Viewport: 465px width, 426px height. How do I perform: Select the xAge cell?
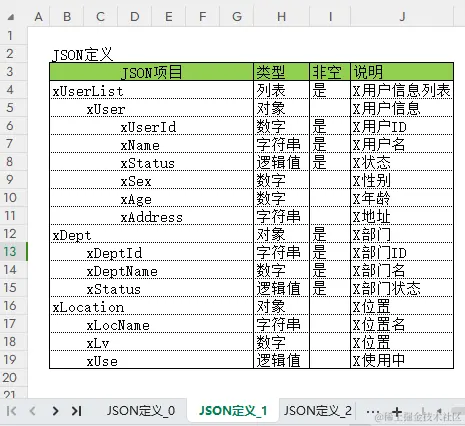click(x=151, y=198)
